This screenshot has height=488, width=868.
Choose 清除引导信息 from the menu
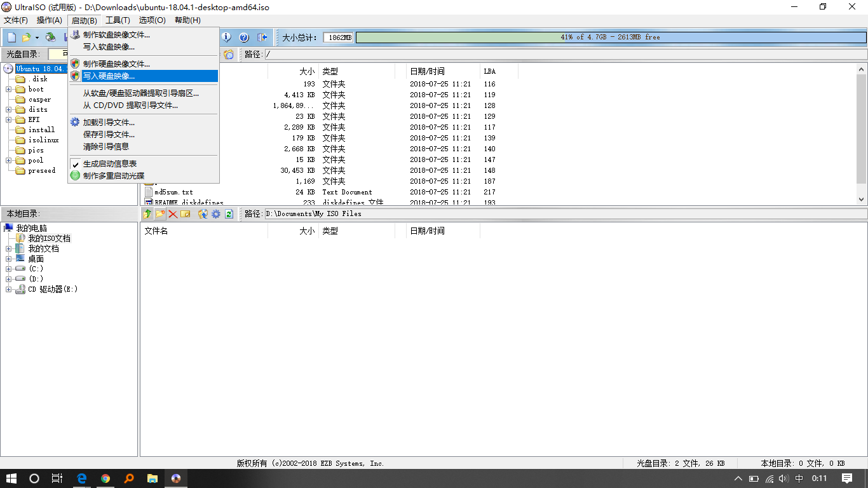click(x=144, y=146)
